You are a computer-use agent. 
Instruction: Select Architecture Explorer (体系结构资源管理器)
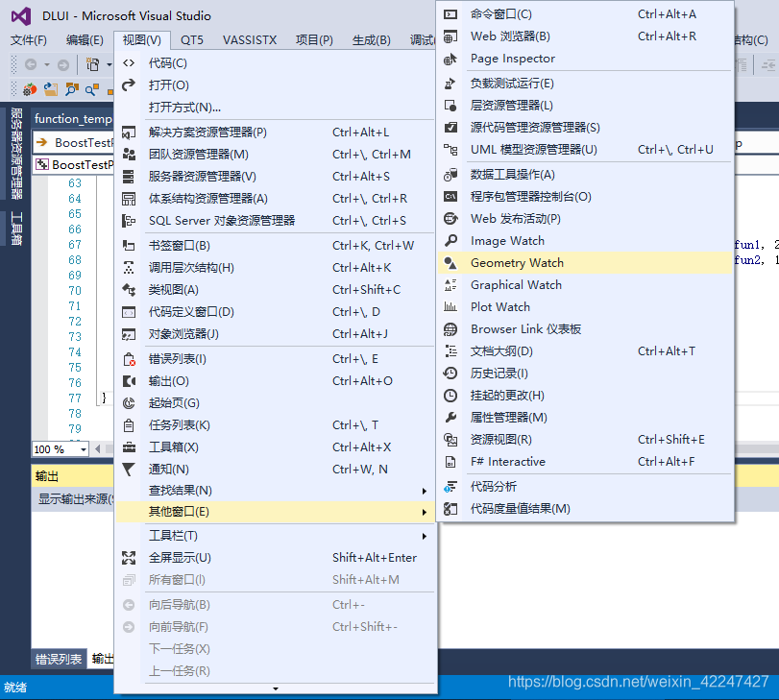coord(277,199)
